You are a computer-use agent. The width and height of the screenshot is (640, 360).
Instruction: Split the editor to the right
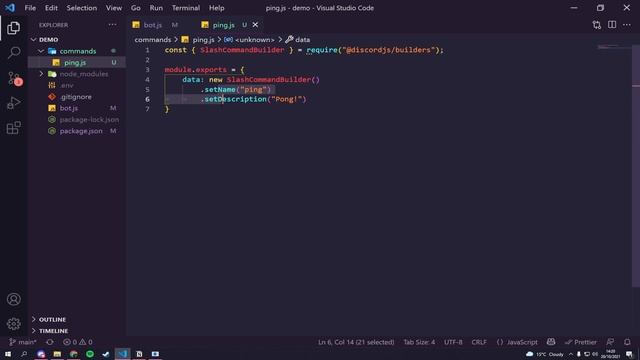pyautogui.click(x=612, y=25)
